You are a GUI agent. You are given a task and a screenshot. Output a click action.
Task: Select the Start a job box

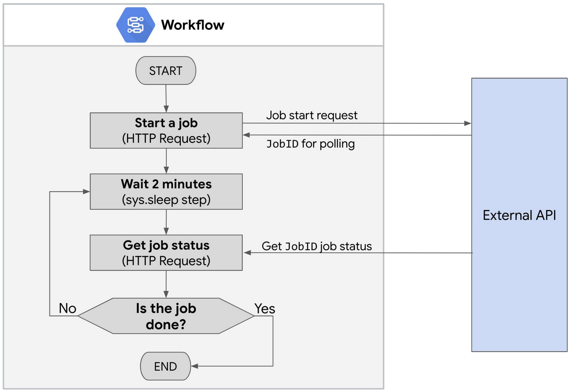166,130
